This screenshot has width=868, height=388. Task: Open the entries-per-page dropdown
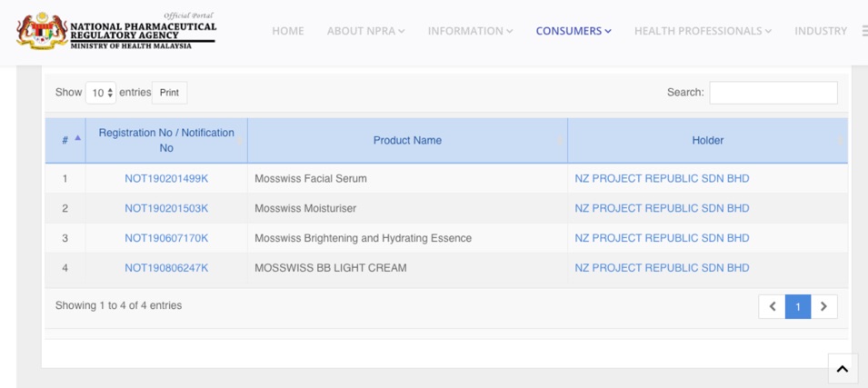pyautogui.click(x=101, y=93)
